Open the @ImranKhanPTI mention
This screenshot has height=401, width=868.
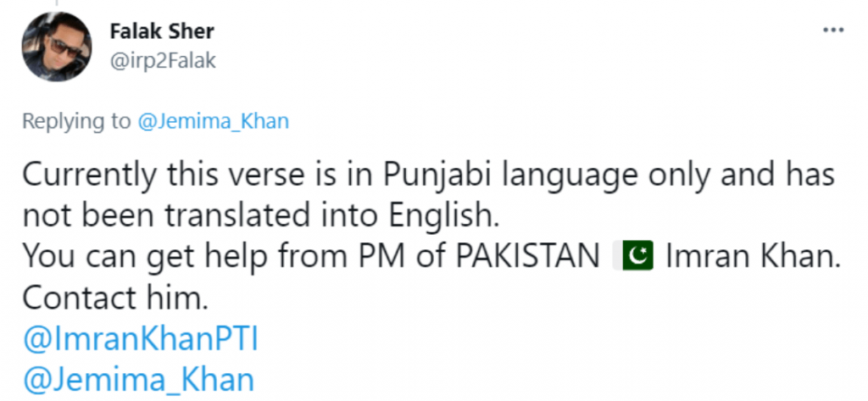[x=140, y=339]
